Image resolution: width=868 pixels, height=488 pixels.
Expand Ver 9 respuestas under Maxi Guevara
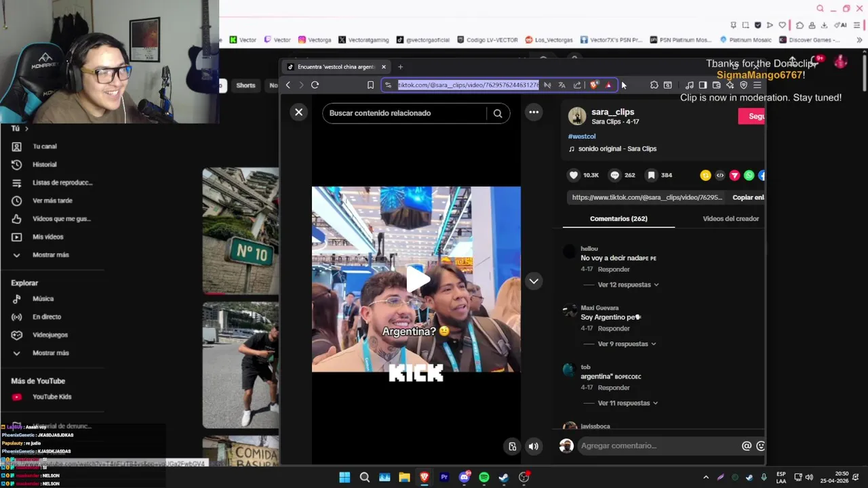click(x=627, y=344)
